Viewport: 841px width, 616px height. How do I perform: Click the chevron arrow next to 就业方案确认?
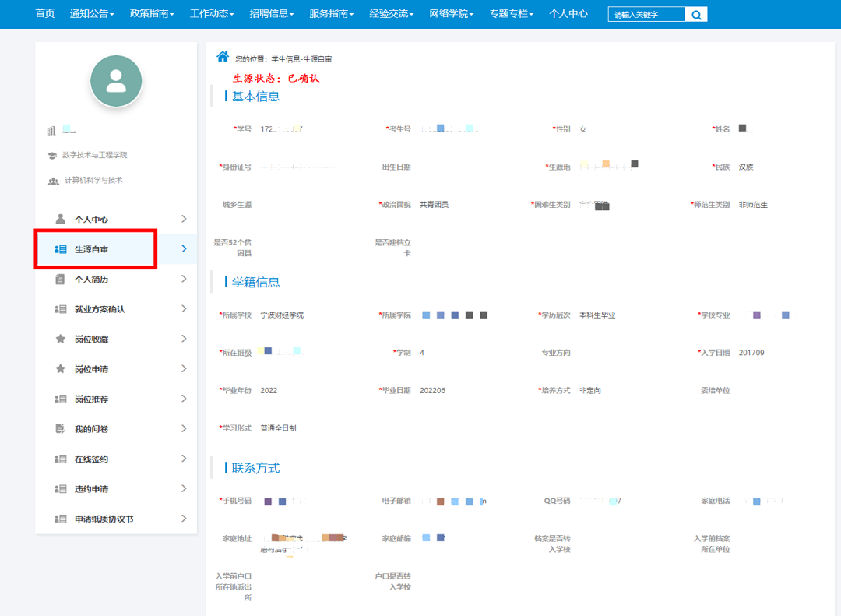pos(184,309)
